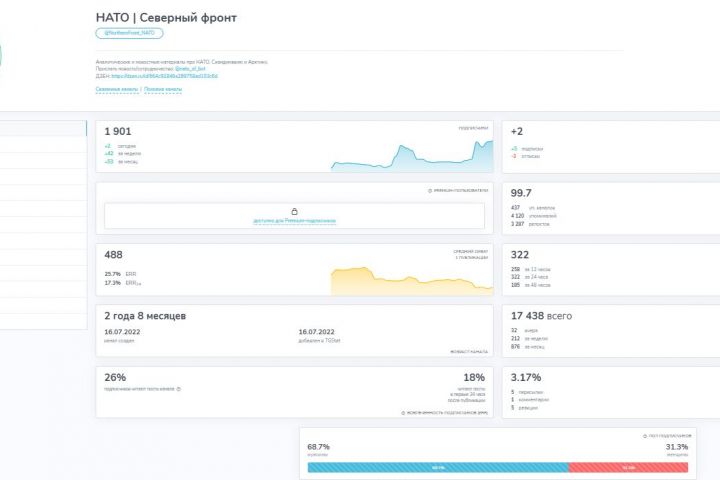
Task: Click the 31.3% female percentage
Action: click(677, 447)
